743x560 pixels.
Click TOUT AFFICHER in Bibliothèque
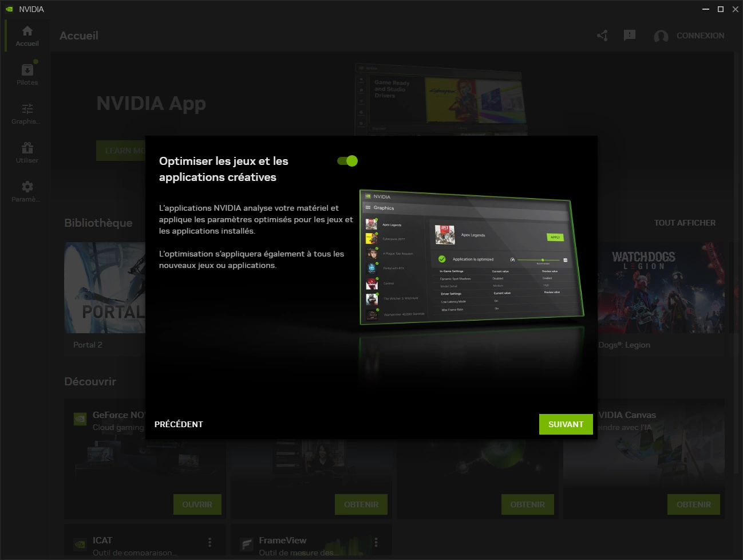point(685,223)
